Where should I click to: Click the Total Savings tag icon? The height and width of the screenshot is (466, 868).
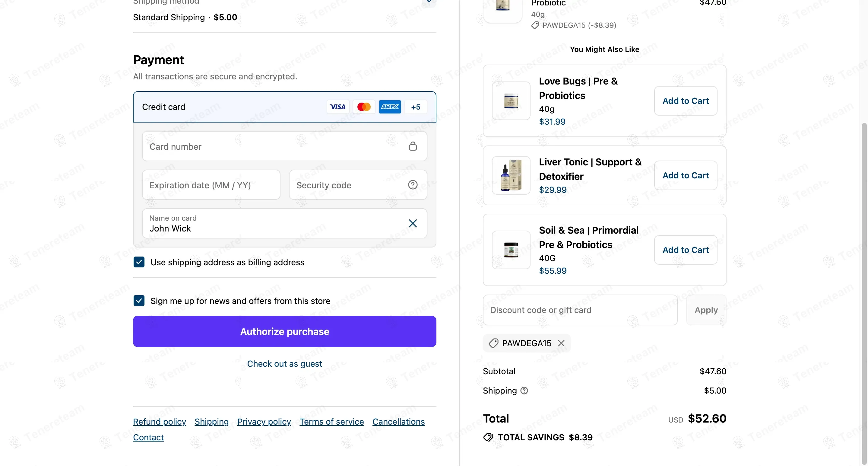click(x=488, y=437)
